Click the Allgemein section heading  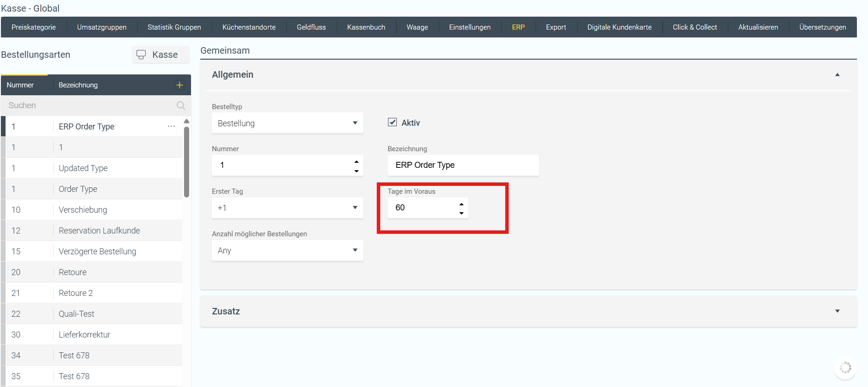tap(233, 74)
